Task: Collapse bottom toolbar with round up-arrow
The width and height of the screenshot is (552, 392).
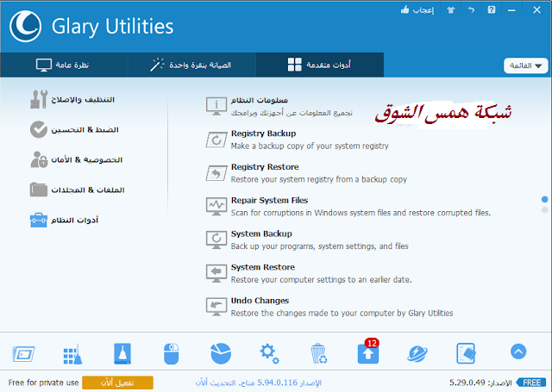Action: [518, 352]
